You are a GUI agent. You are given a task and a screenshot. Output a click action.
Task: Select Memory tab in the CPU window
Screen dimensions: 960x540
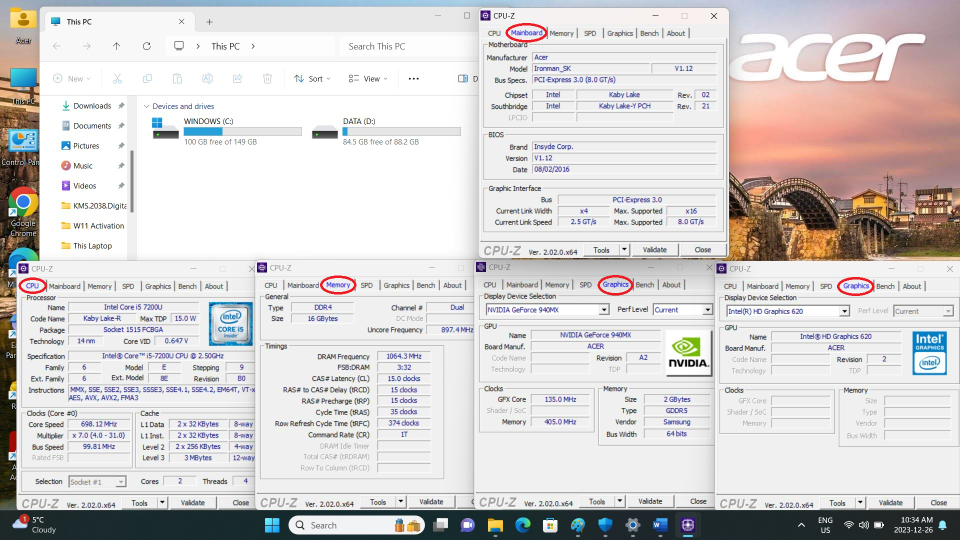point(99,286)
